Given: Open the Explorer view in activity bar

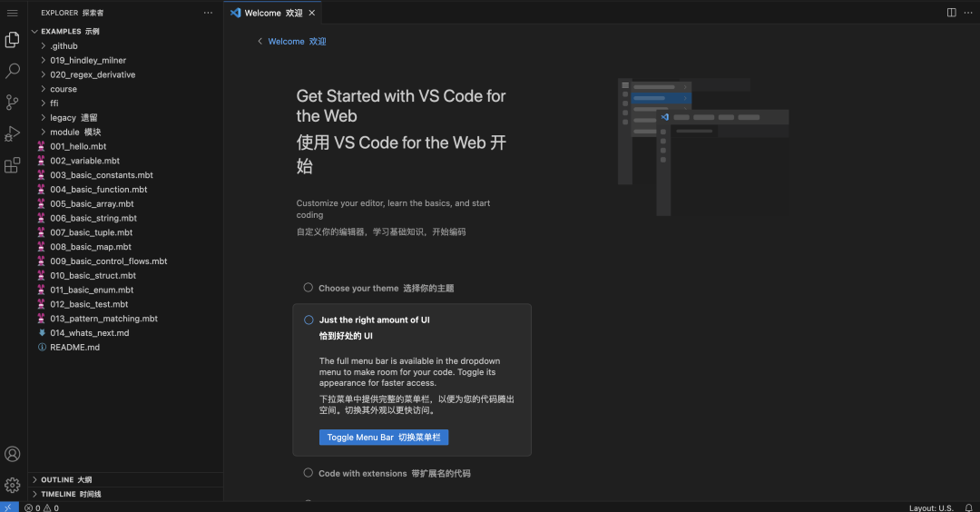Looking at the screenshot, I should 13,40.
